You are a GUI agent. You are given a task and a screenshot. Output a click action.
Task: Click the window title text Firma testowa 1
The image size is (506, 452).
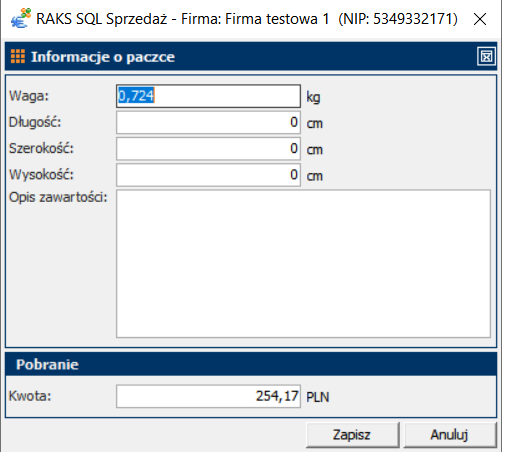(x=277, y=19)
